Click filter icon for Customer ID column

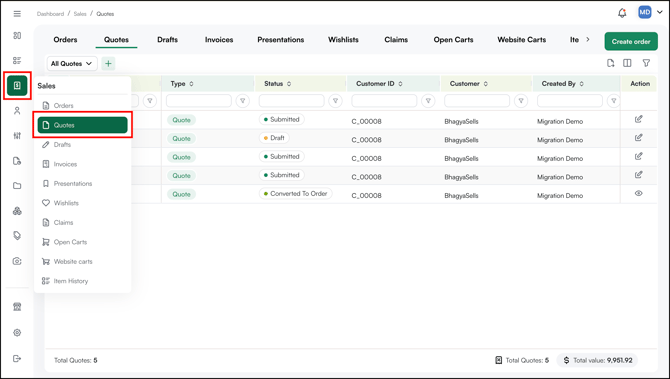(428, 101)
